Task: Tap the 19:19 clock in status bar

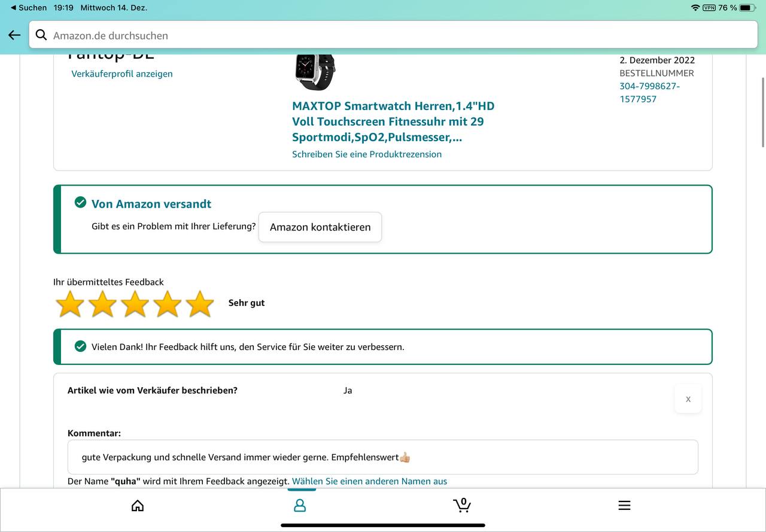Action: [63, 8]
